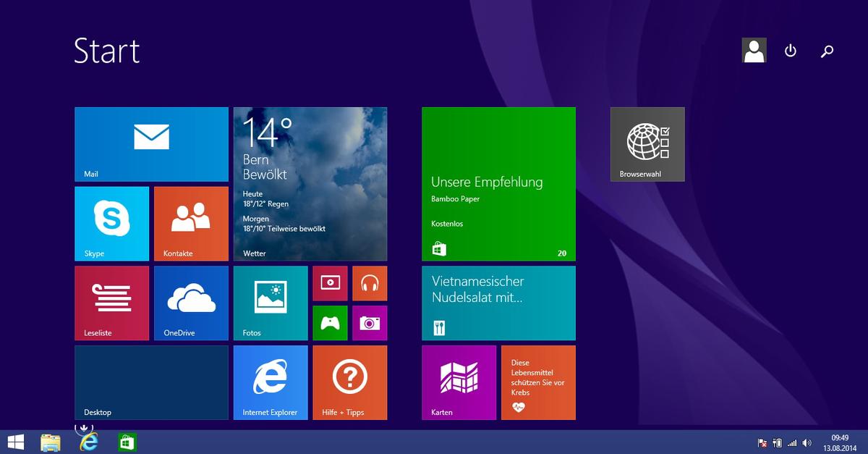Select the Leseliste tile

tap(111, 303)
